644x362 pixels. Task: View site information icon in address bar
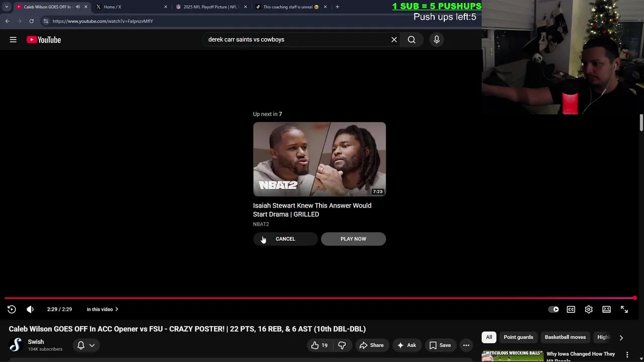point(46,21)
